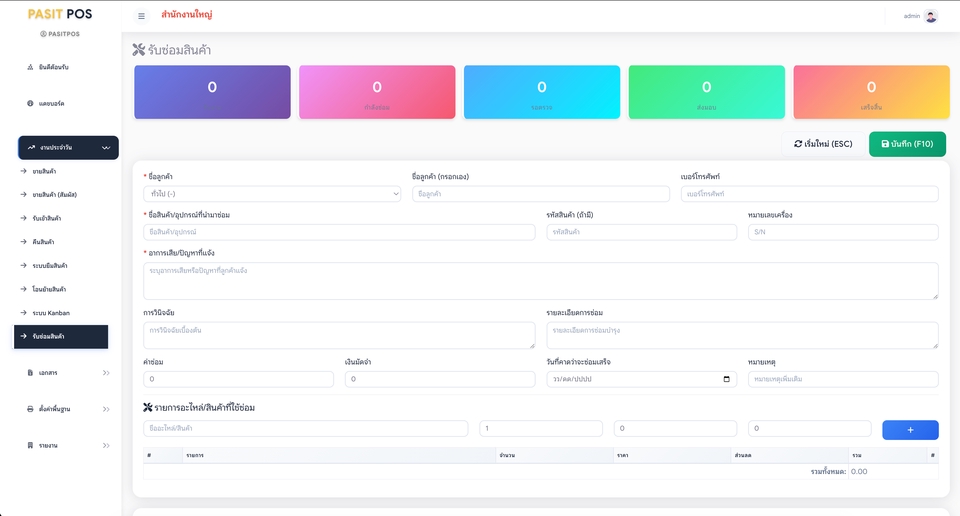Click the calendar icon in the expected-completion date field

[727, 379]
